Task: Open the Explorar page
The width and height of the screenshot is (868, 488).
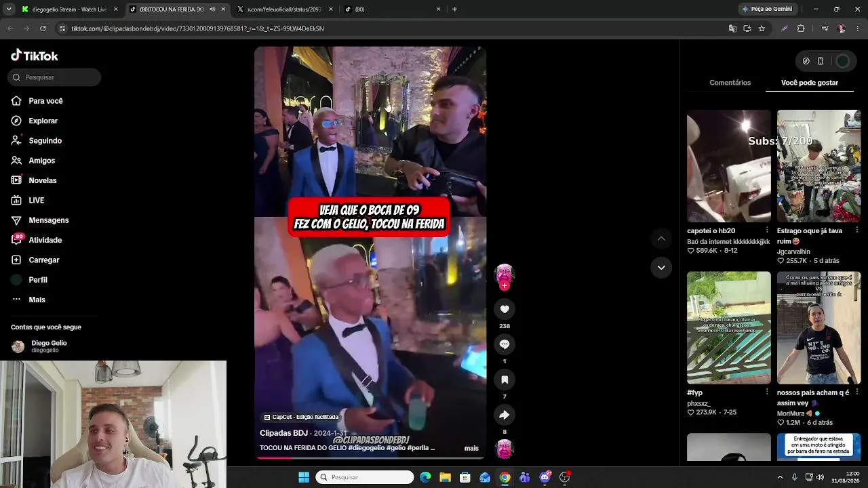Action: click(35, 121)
